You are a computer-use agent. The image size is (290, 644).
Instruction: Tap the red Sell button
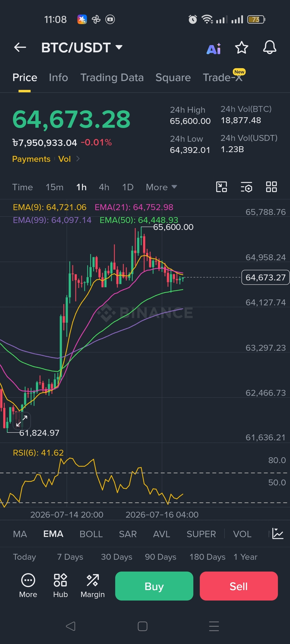(239, 586)
